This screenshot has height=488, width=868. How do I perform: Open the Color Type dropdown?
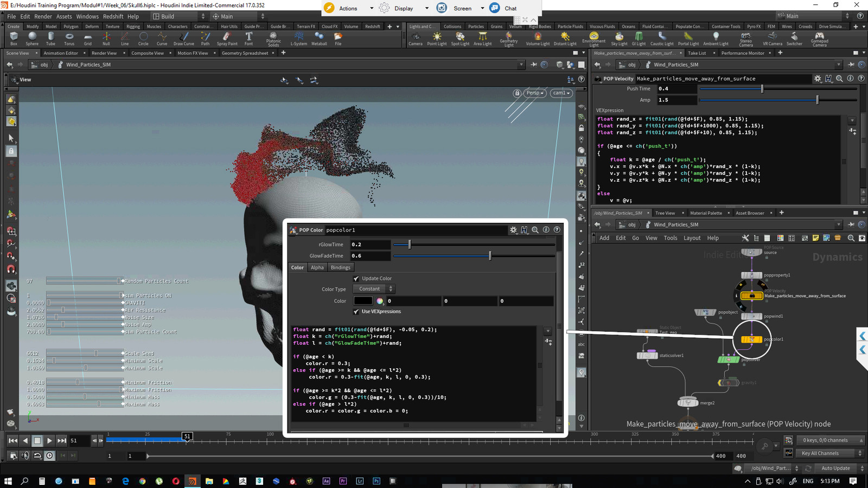(373, 289)
